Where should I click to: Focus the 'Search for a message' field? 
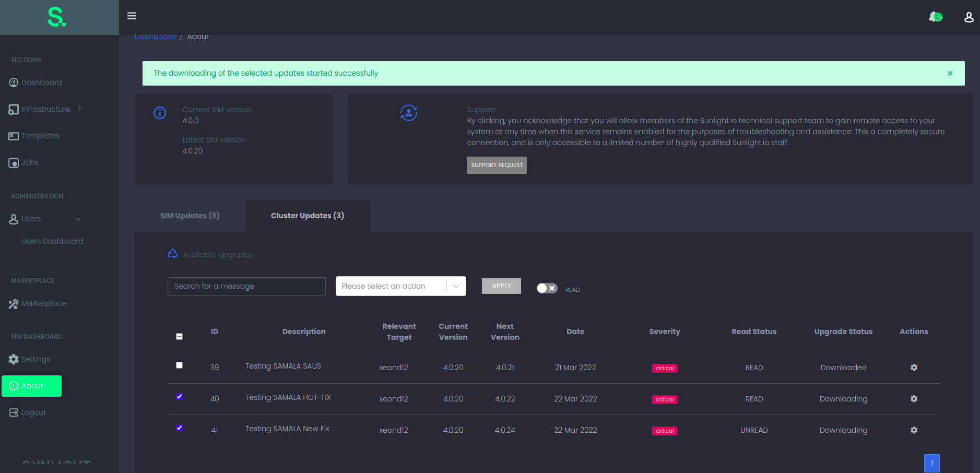[246, 286]
